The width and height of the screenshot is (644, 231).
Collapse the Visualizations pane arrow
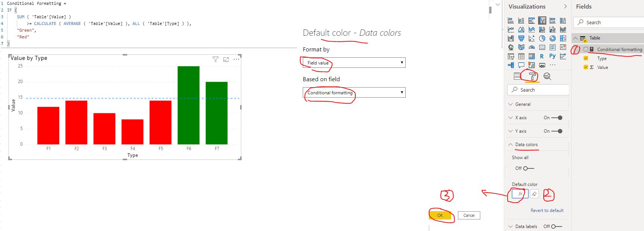coord(565,6)
